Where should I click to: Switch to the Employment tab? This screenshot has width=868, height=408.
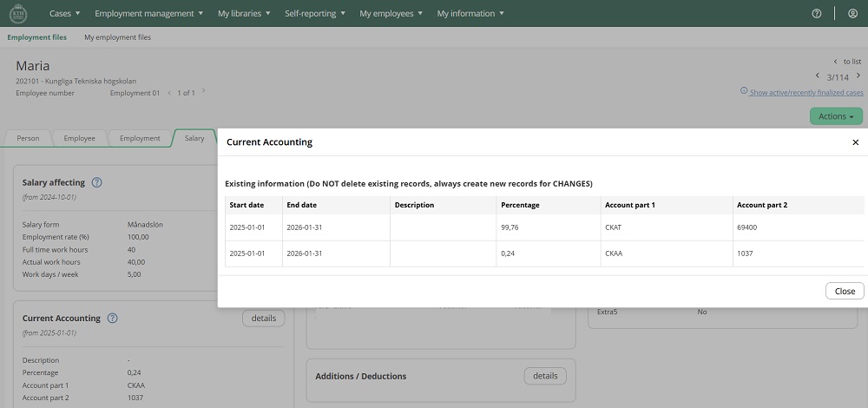(140, 138)
